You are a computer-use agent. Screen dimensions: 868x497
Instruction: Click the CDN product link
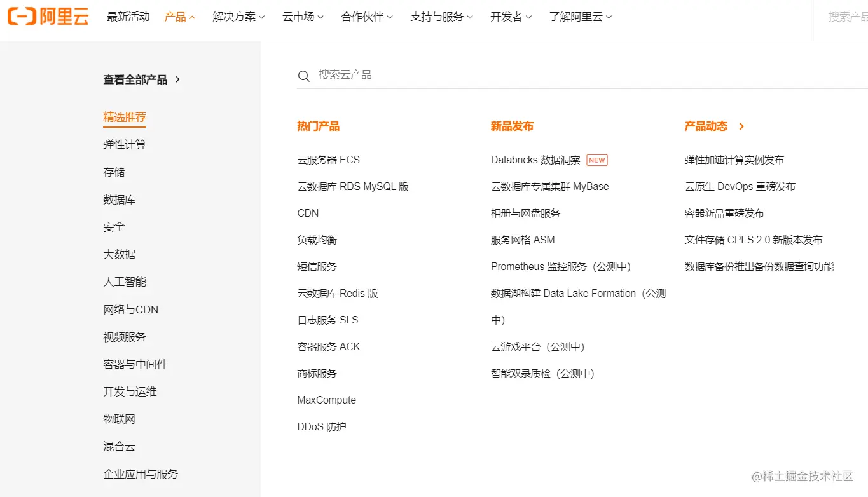(x=308, y=214)
